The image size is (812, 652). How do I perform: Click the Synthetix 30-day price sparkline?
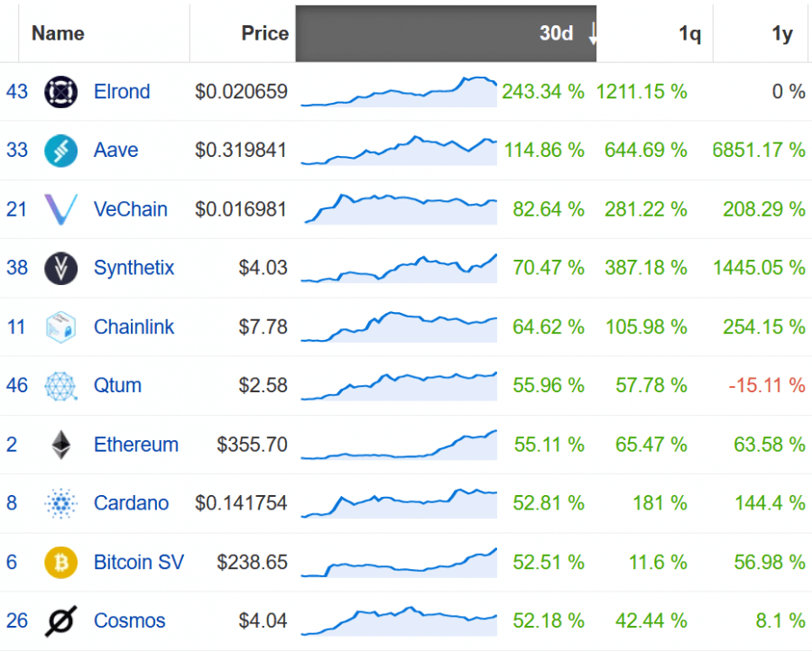pos(399,268)
